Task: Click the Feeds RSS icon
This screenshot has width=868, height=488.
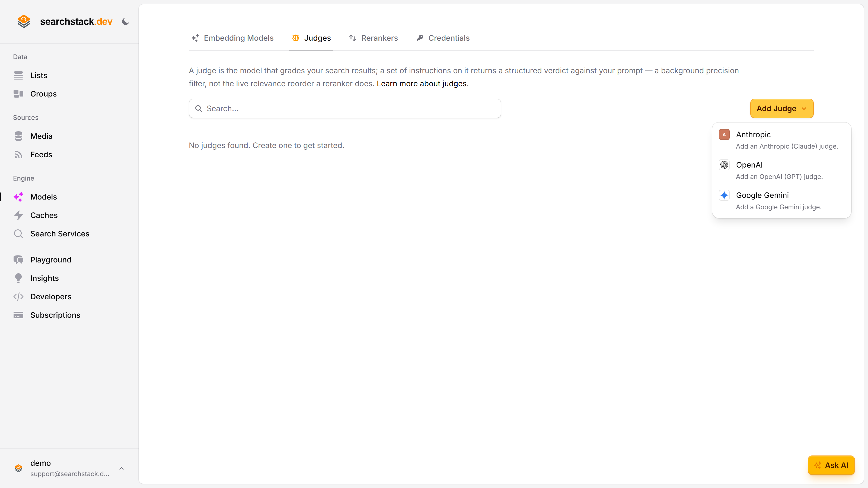Action: [18, 155]
